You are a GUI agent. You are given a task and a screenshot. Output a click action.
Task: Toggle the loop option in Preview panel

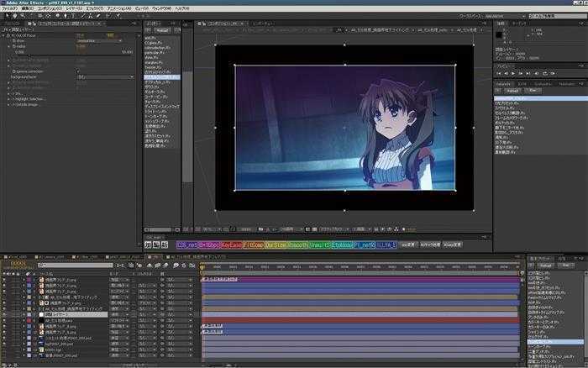click(545, 74)
